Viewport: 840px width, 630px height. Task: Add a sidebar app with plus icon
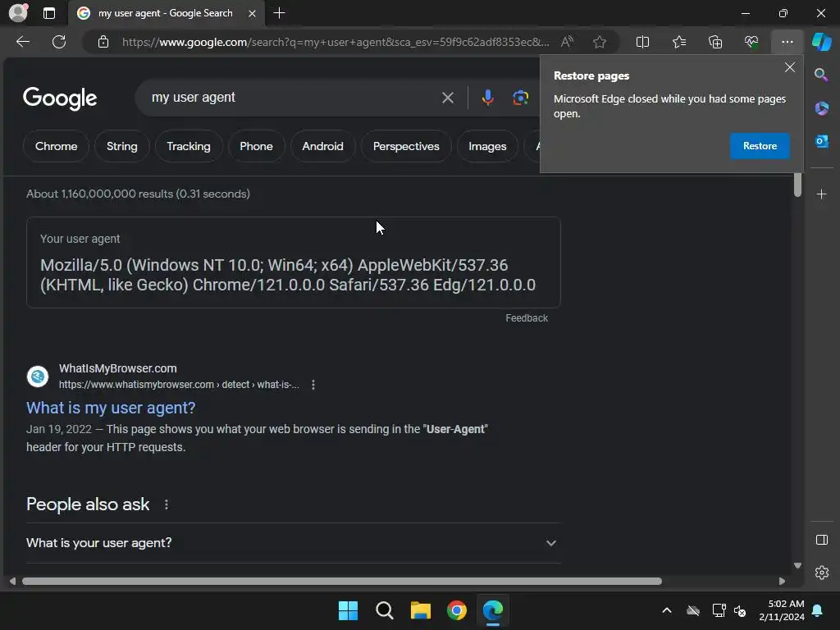click(x=821, y=194)
